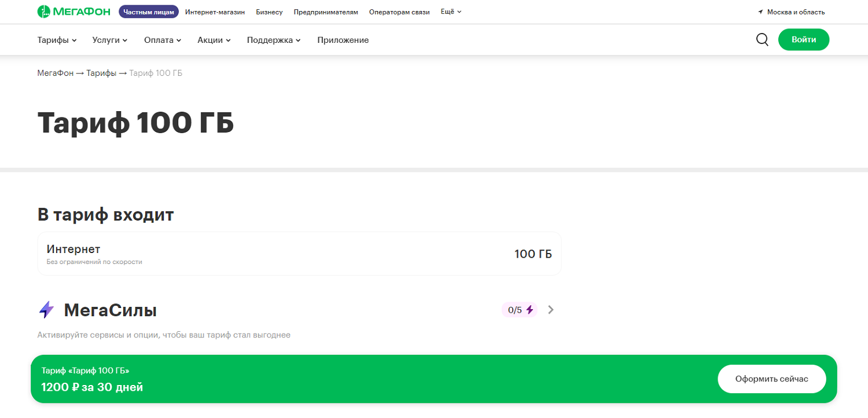Viewport: 868px width, 418px height.
Task: Follow the МегаФон breadcrumb link
Action: coord(56,73)
